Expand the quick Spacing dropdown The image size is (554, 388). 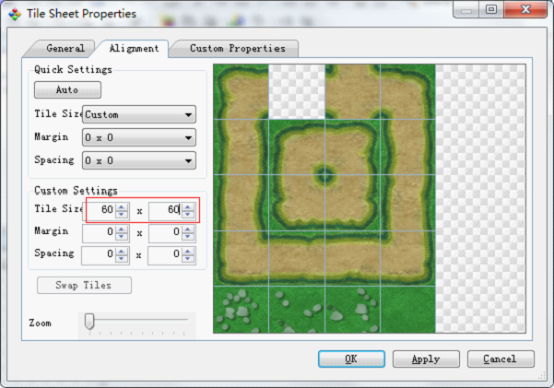pos(139,160)
